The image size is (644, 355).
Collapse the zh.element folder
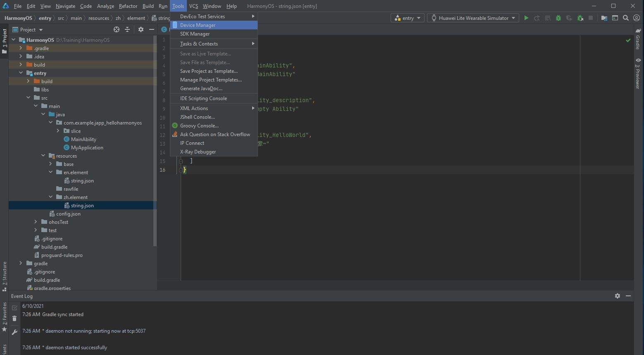[x=51, y=197]
